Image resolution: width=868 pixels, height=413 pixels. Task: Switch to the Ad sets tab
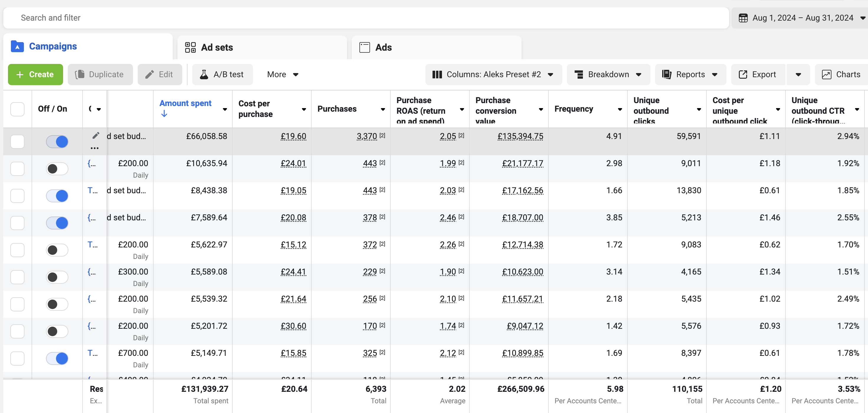pos(217,47)
